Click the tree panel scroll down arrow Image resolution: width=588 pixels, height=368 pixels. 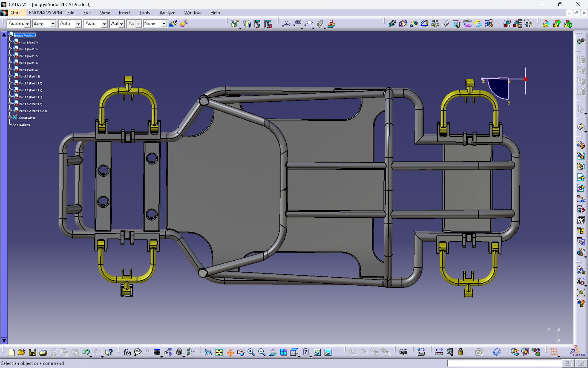pyautogui.click(x=4, y=341)
